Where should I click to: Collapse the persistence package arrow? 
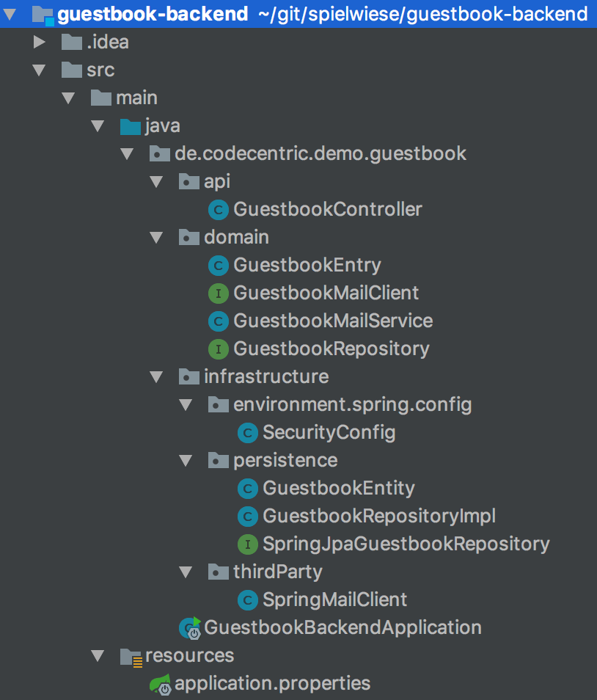[186, 461]
